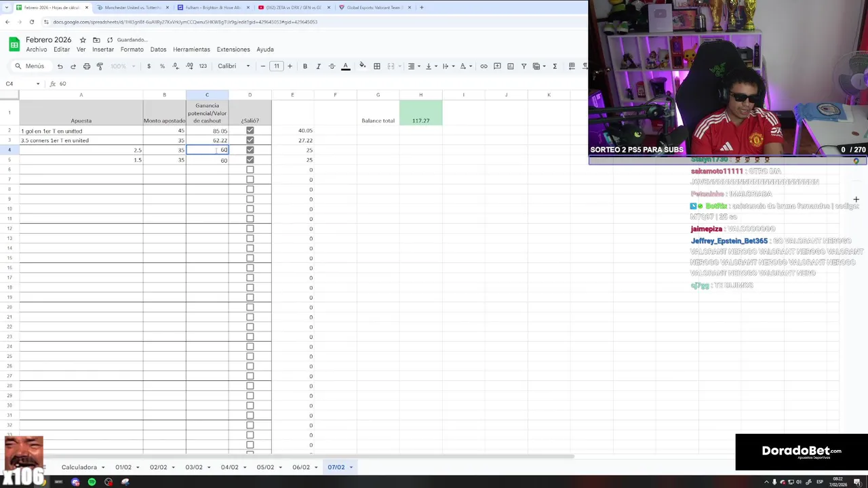
Task: Print the spreadsheet via printer icon
Action: [87, 66]
